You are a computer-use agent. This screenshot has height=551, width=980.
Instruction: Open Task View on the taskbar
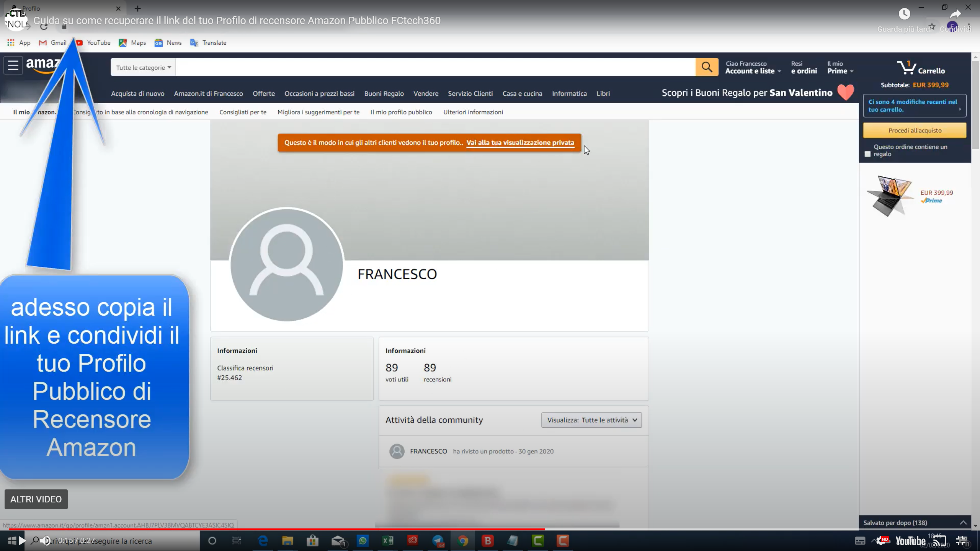click(x=237, y=541)
